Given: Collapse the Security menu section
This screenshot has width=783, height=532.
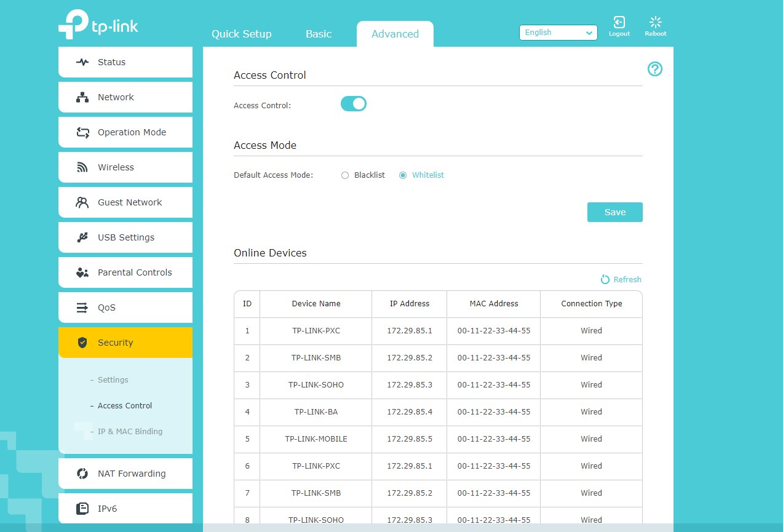Looking at the screenshot, I should [x=125, y=343].
